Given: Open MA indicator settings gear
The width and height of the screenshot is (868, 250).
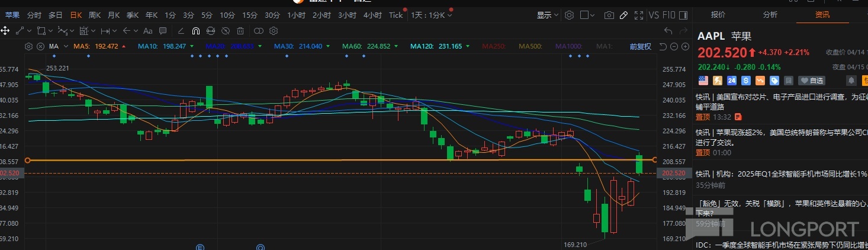Looking at the screenshot, I should tap(28, 46).
